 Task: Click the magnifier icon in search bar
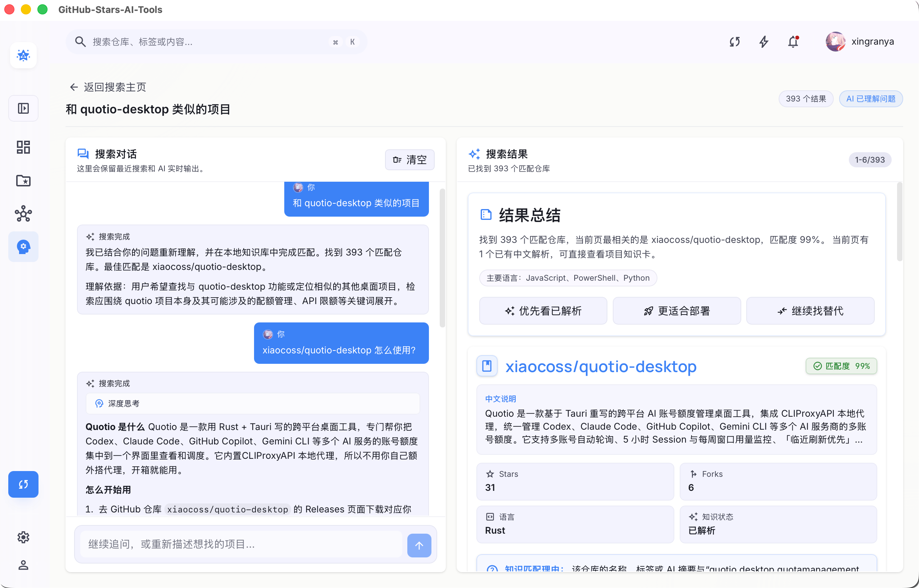80,42
